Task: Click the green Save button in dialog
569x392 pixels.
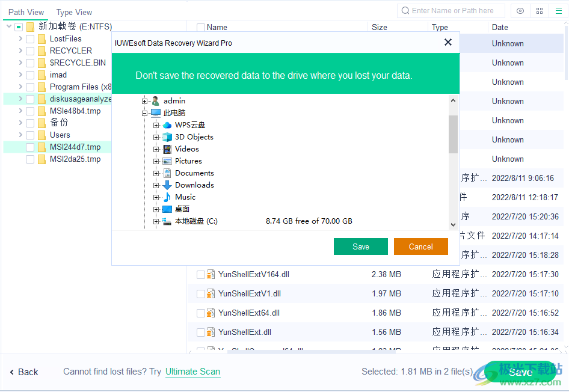Action: (x=361, y=247)
